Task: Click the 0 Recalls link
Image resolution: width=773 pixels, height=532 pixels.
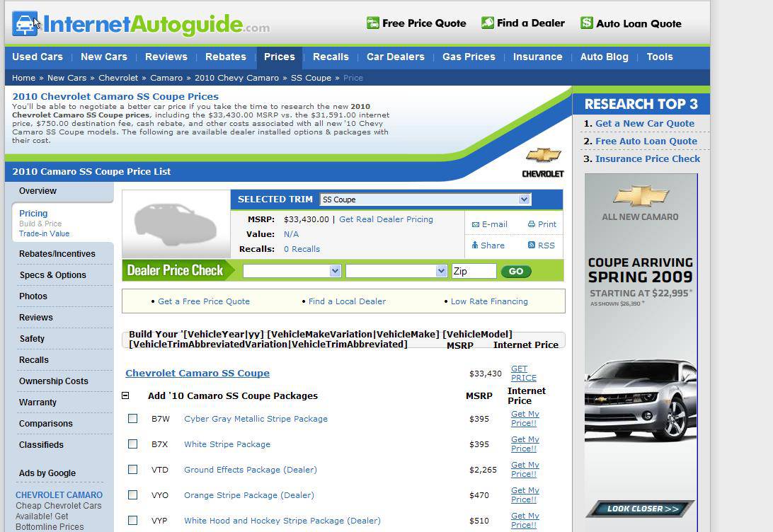Action: 302,249
